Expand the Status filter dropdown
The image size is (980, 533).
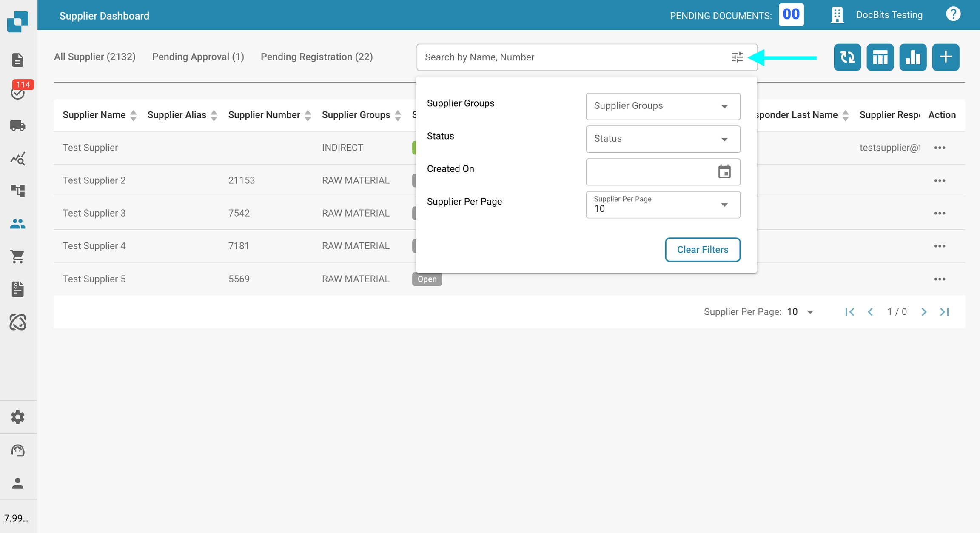(x=663, y=139)
